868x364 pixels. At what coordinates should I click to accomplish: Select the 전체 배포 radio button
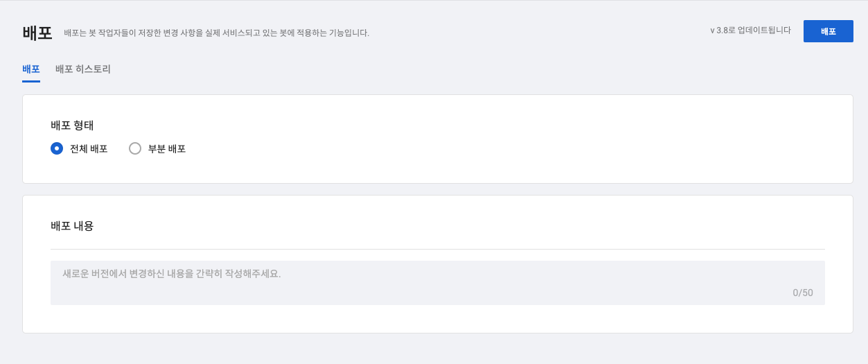pyautogui.click(x=57, y=148)
